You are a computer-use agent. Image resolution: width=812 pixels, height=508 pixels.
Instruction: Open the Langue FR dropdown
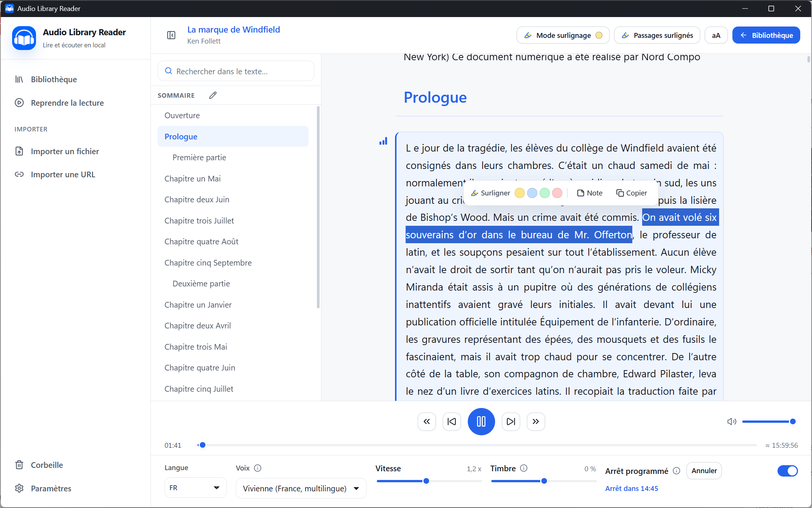(x=195, y=488)
